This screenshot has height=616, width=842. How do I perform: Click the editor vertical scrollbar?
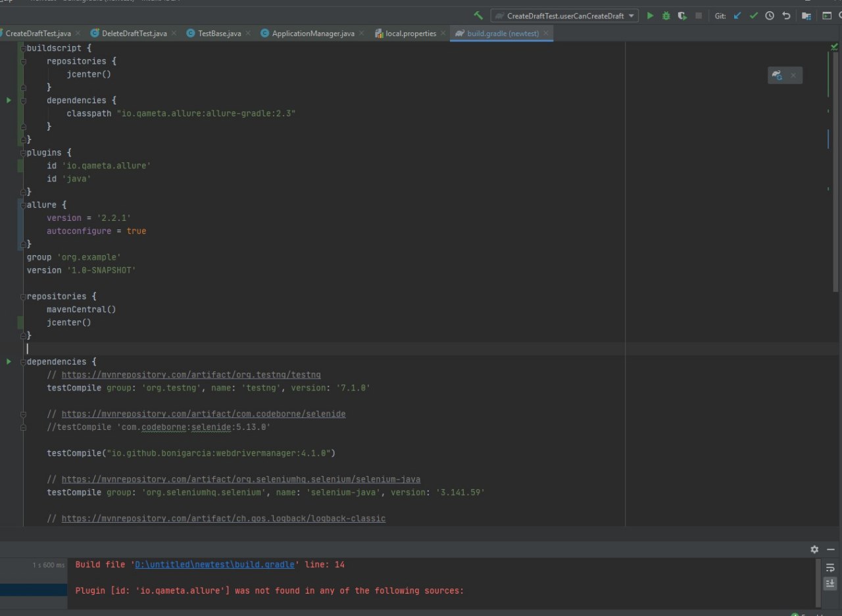837,172
